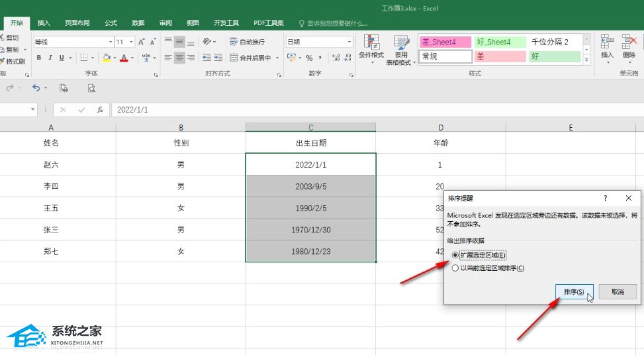This screenshot has height=355, width=644.
Task: Click 合并后居中 merge and center button
Action: point(251,58)
